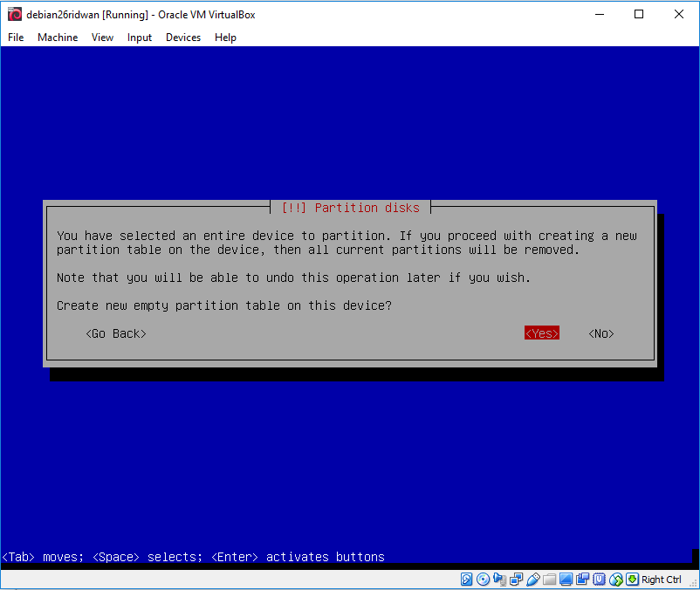Open the File menu
Viewport: 700px width, 590px height.
coord(16,38)
